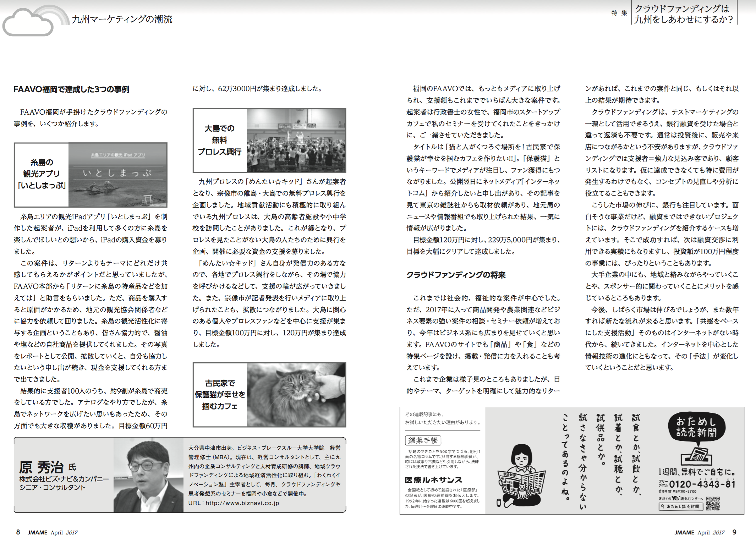
Task: Click JMAME April 2017 on the left footer
Action: pos(53,532)
